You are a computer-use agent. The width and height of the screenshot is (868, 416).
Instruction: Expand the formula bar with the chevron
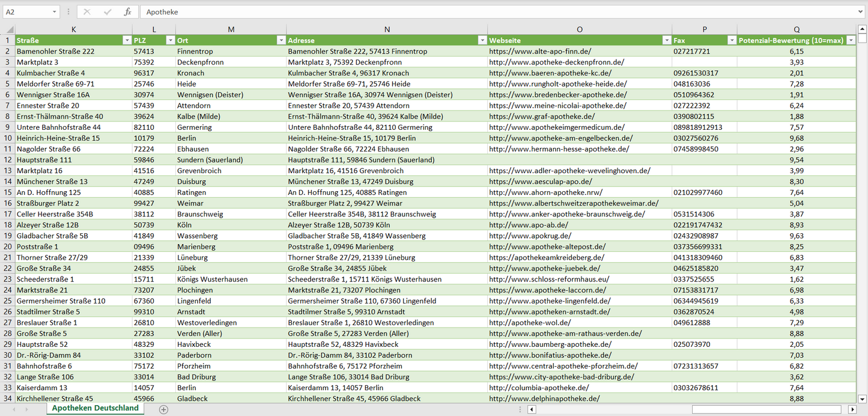point(861,12)
